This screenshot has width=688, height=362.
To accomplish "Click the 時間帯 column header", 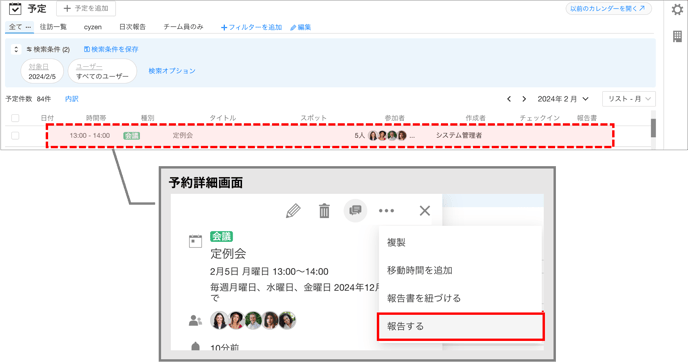I will click(x=96, y=118).
